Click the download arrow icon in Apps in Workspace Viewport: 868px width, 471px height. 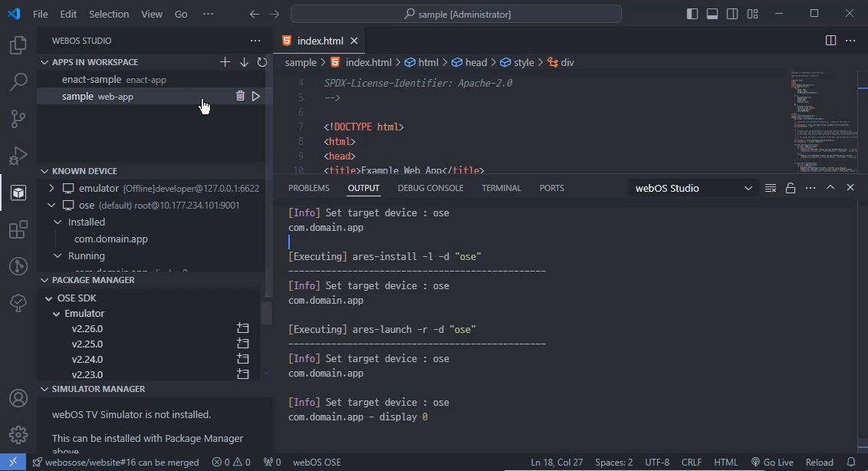[x=244, y=62]
